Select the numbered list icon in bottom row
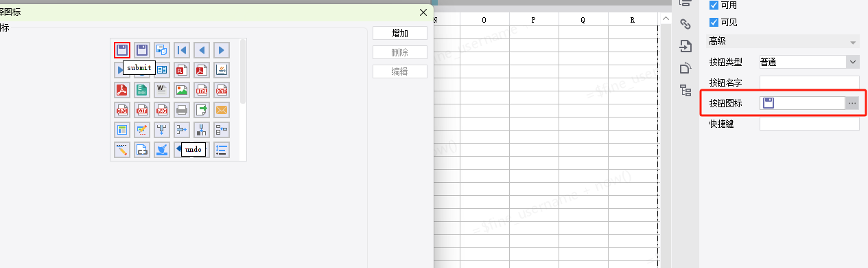 coord(222,149)
